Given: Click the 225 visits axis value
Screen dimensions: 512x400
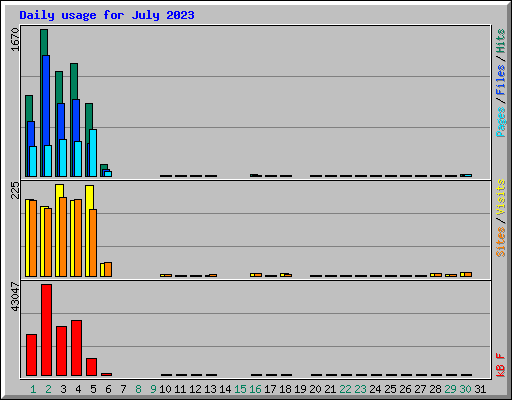Looking at the screenshot, I should 15,190.
